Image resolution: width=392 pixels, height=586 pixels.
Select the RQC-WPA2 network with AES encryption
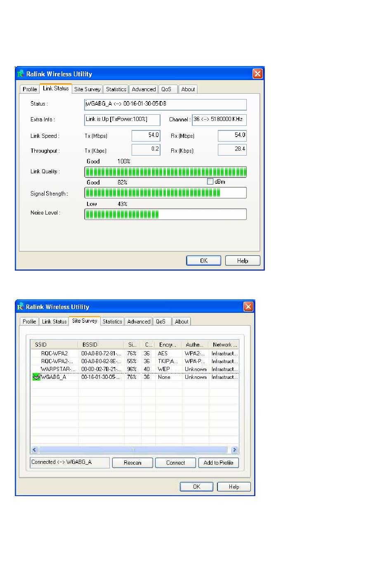[x=135, y=353]
